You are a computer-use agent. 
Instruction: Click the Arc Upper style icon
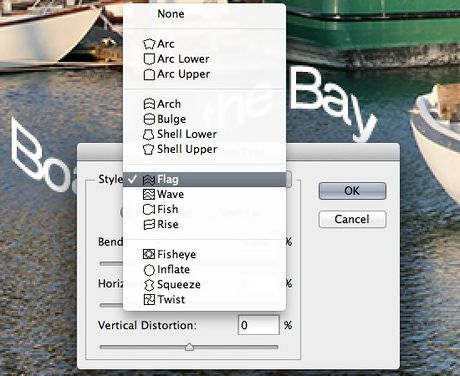point(149,74)
